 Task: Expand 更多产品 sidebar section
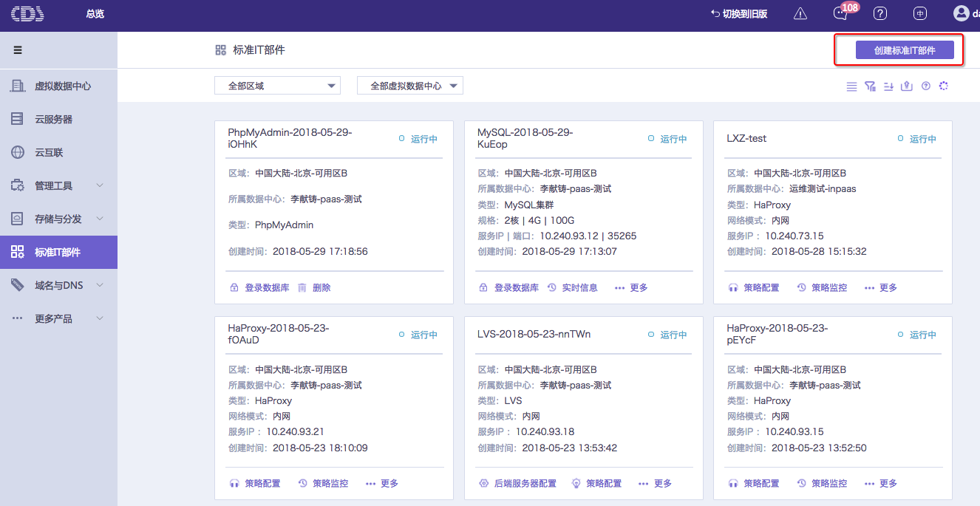(x=58, y=318)
